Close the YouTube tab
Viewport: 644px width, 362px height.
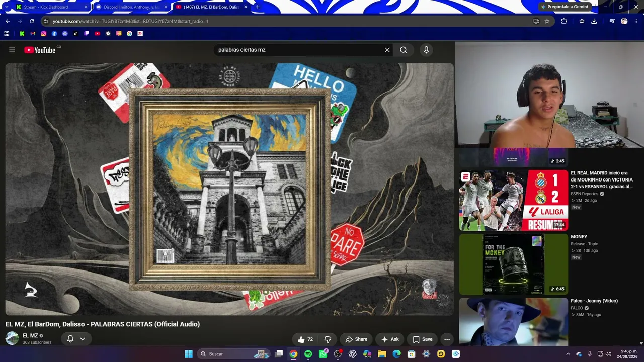[x=246, y=7]
